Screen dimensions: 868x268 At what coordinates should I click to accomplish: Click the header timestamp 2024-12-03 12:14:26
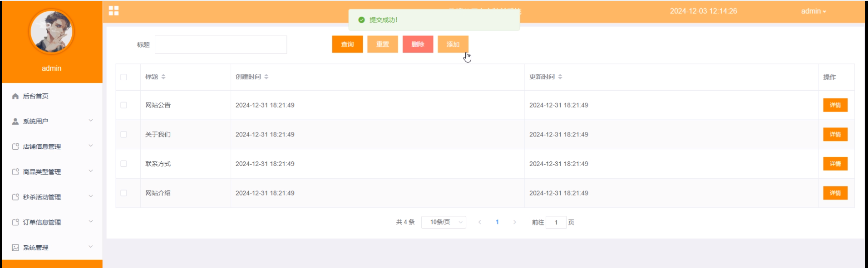point(703,11)
